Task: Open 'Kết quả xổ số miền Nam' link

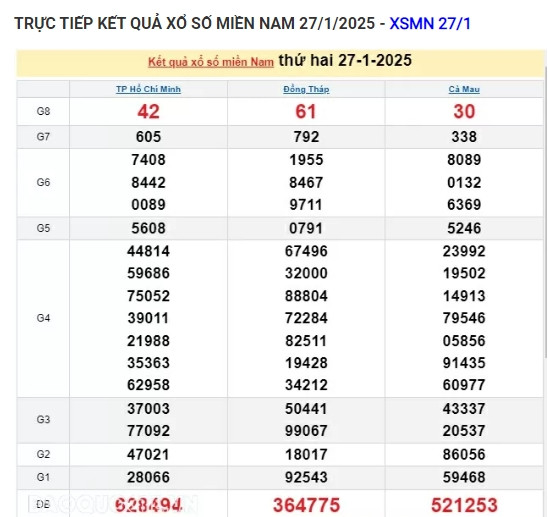Action: point(211,62)
